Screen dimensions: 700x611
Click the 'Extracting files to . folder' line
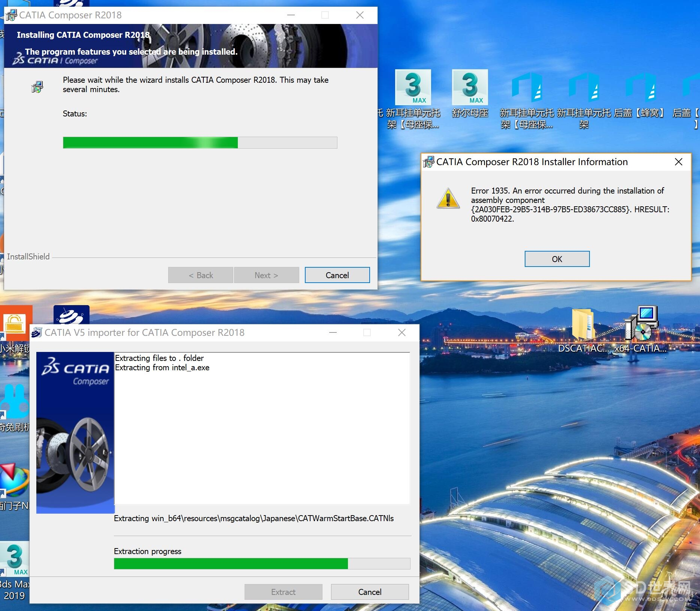pos(159,358)
